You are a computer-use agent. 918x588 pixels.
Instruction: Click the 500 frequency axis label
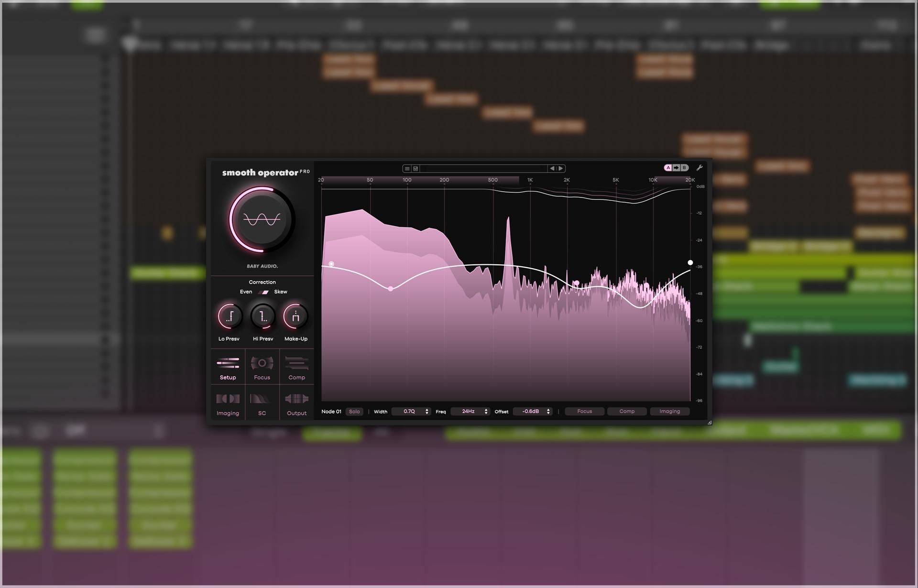coord(493,180)
